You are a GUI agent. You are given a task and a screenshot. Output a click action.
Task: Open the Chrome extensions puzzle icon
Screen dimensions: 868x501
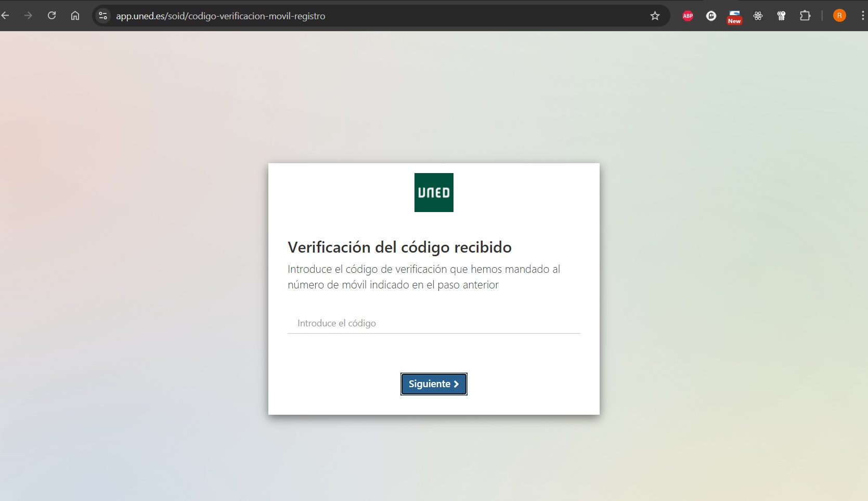click(x=805, y=16)
